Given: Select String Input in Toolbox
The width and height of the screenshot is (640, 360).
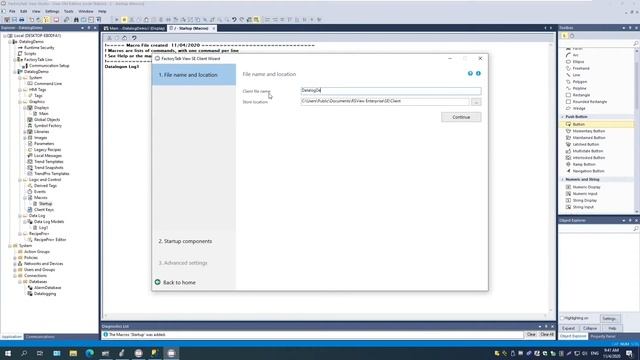Looking at the screenshot, I should point(583,207).
